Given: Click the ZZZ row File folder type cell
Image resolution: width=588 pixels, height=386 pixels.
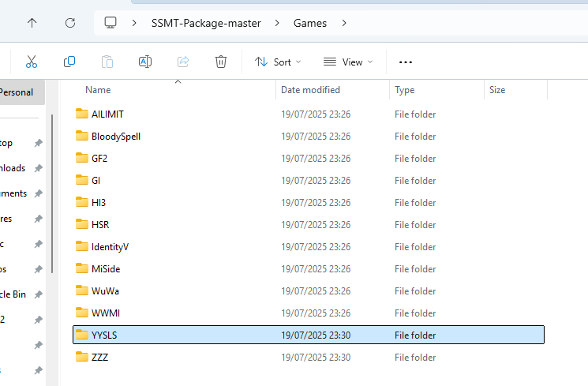Looking at the screenshot, I should click(415, 358).
